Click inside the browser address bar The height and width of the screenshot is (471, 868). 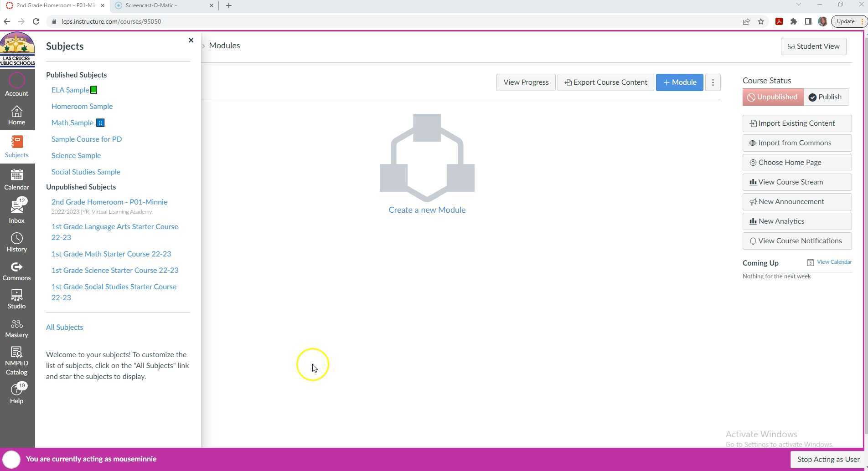click(x=182, y=21)
